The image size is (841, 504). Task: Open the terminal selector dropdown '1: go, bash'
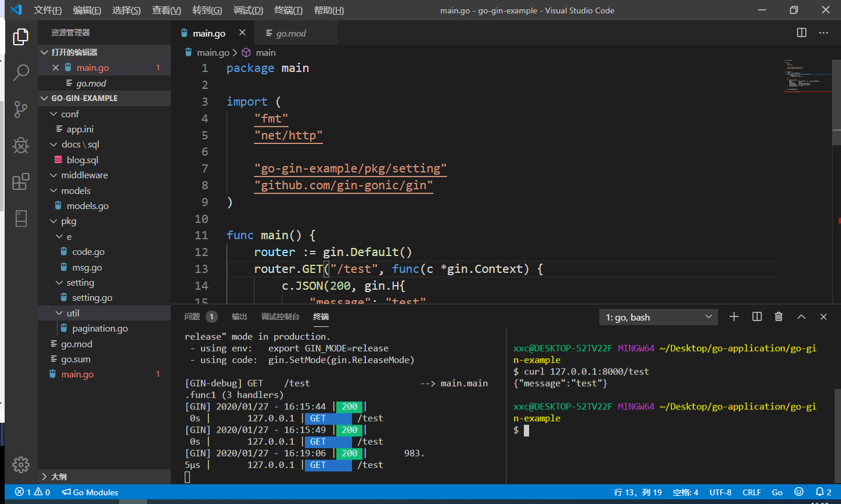click(659, 317)
